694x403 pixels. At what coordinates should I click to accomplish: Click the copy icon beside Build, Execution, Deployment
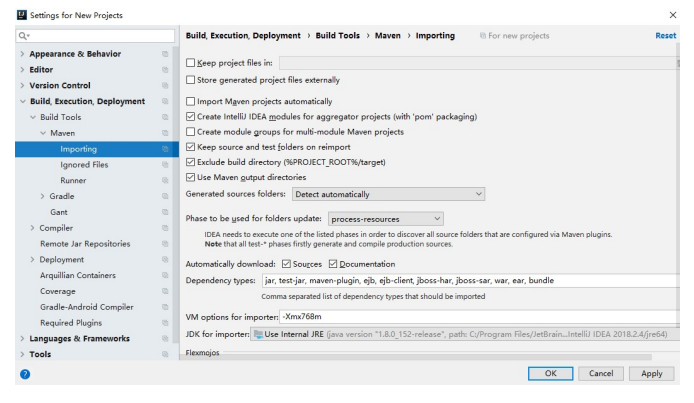point(165,101)
